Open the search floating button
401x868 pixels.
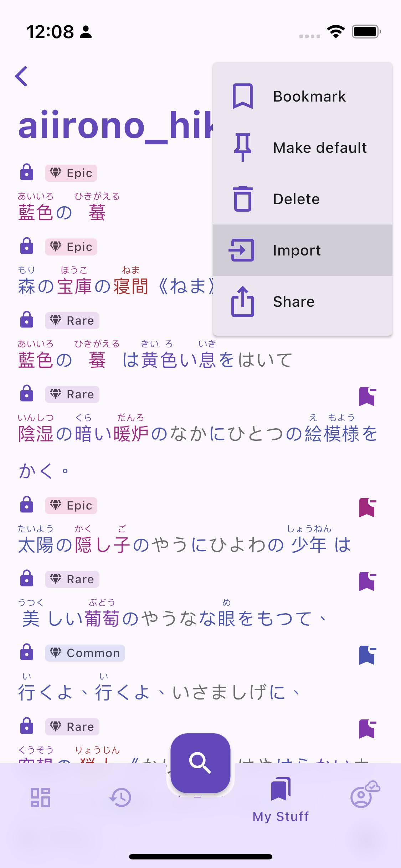[x=200, y=763]
